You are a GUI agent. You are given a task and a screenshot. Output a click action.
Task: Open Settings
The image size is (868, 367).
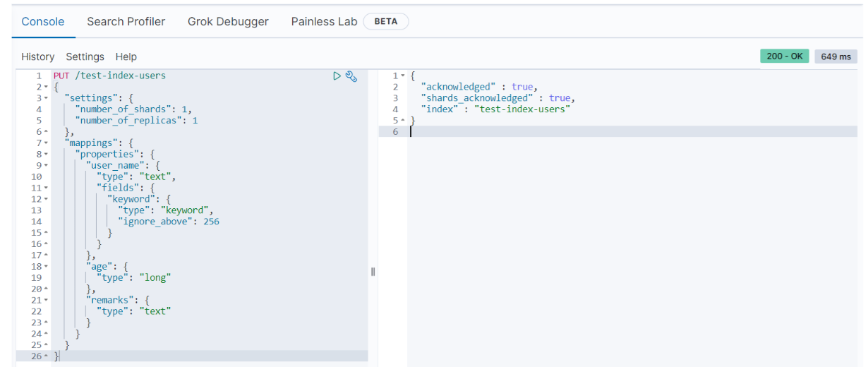85,56
